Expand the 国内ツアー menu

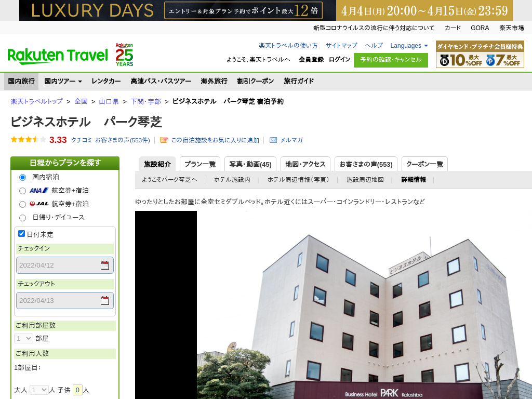click(63, 81)
